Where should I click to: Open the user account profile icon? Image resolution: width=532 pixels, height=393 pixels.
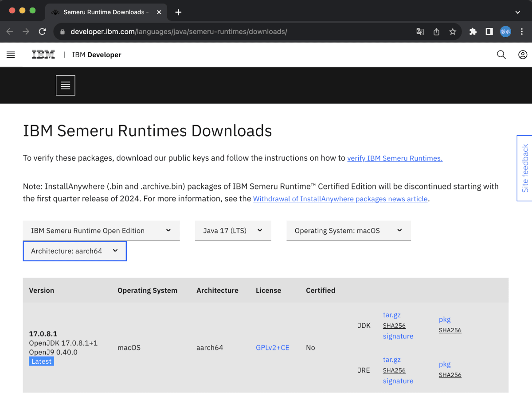click(x=522, y=55)
